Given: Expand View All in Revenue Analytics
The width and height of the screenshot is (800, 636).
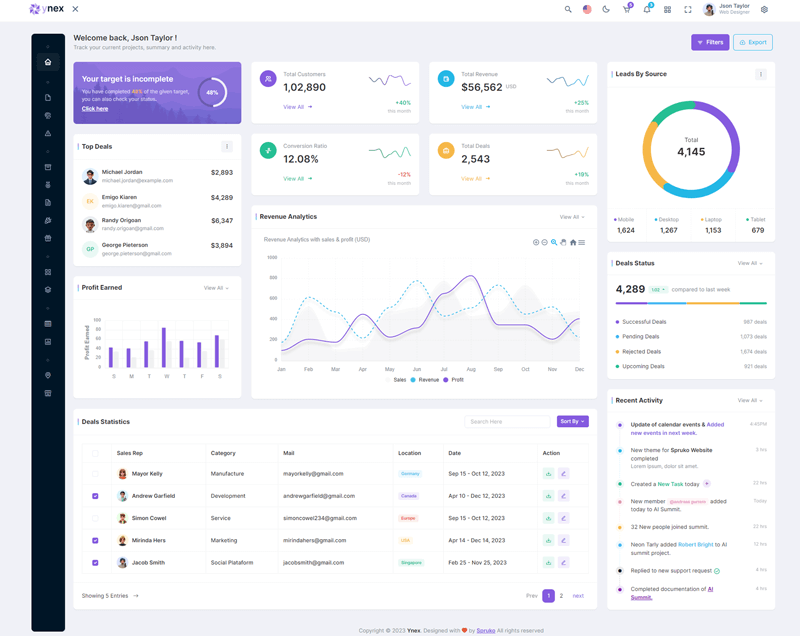Looking at the screenshot, I should (x=572, y=217).
